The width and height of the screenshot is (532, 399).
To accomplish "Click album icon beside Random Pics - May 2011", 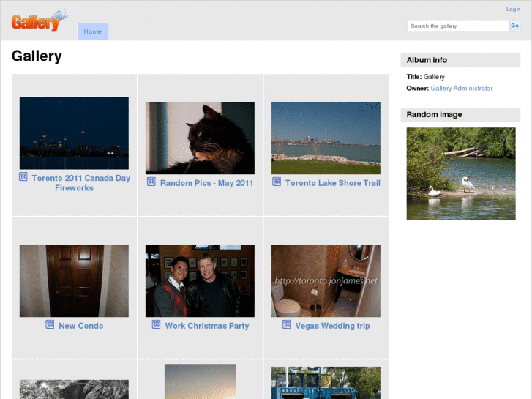I will pos(151,182).
